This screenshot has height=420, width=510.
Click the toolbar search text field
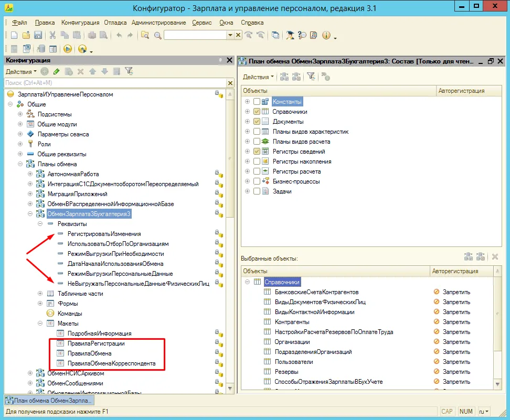[196, 35]
